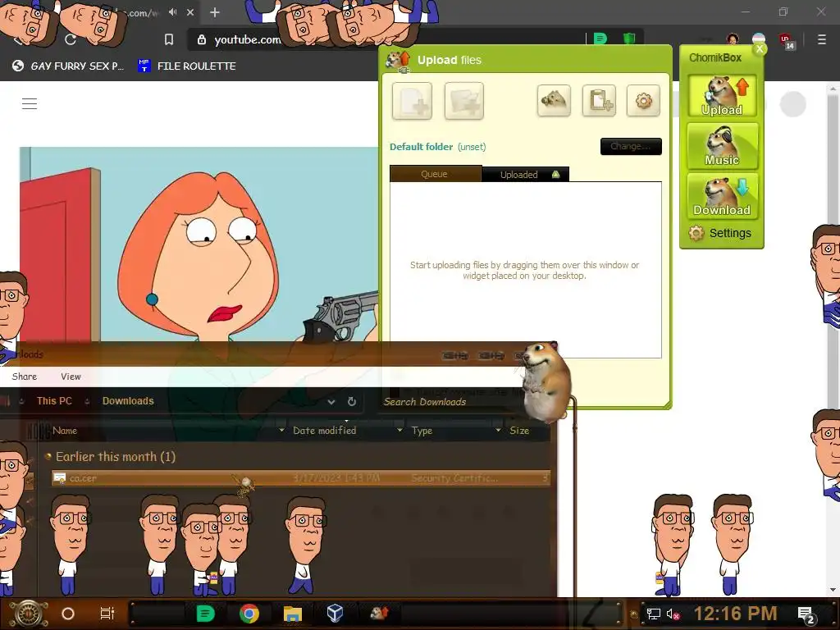The image size is (840, 630).
Task: Open YouTube hamburger guide menu
Action: click(x=30, y=103)
